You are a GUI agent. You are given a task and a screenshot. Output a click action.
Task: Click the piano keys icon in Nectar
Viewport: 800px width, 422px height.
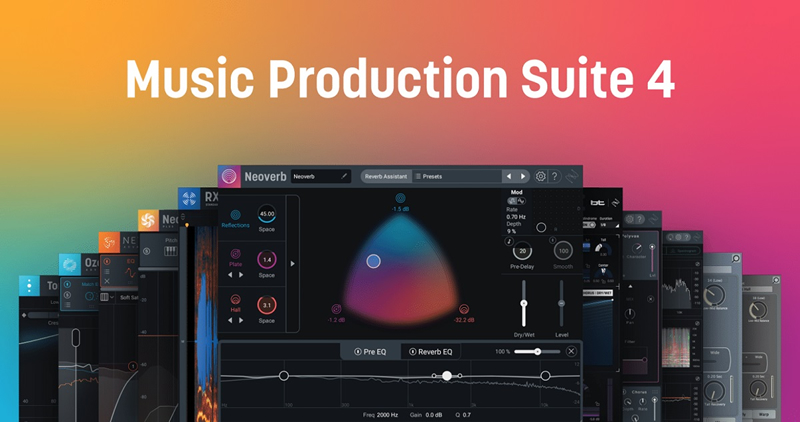tap(170, 251)
